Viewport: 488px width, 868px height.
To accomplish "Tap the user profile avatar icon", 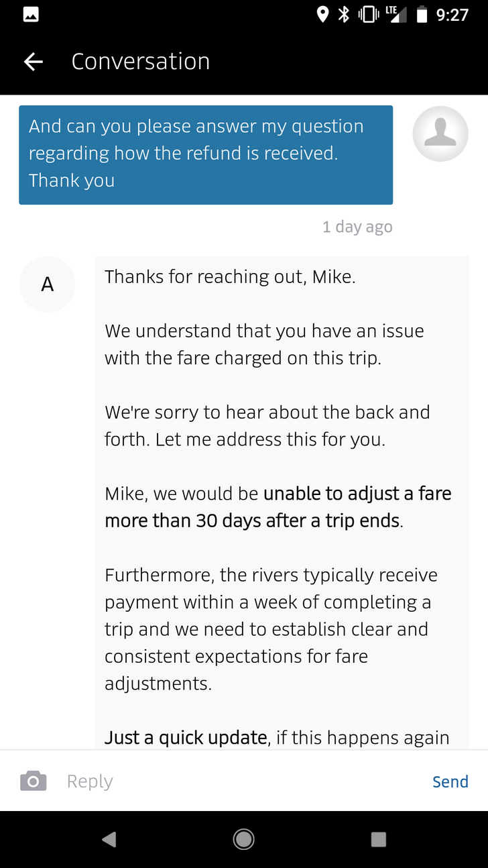I will pos(440,133).
